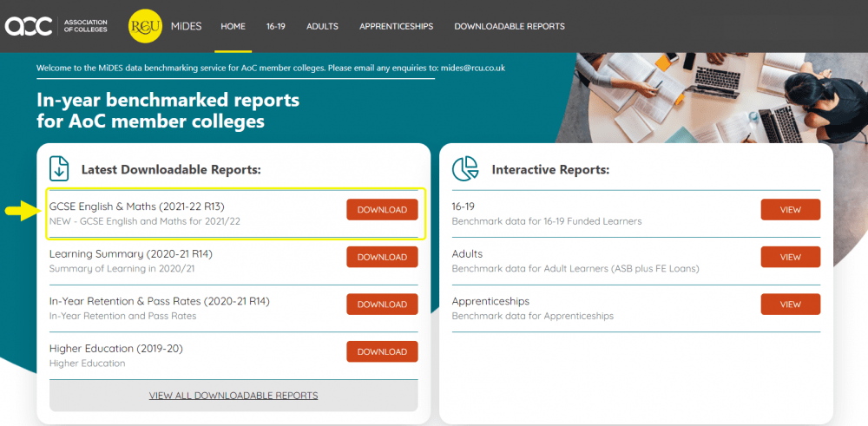868x426 pixels.
Task: Click the Association of Colleges logo
Action: tap(56, 26)
